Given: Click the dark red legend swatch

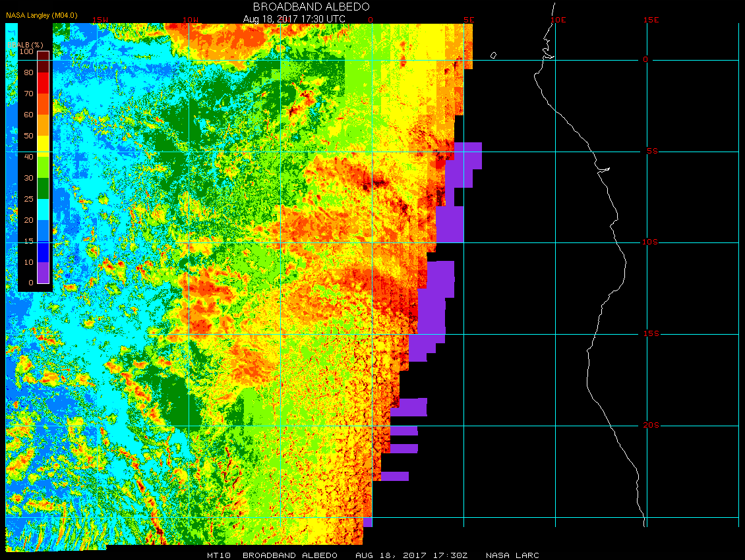Looking at the screenshot, I should (x=44, y=62).
